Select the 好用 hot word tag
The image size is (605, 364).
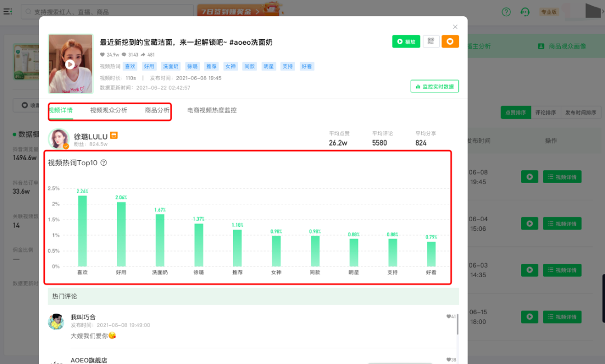(149, 66)
